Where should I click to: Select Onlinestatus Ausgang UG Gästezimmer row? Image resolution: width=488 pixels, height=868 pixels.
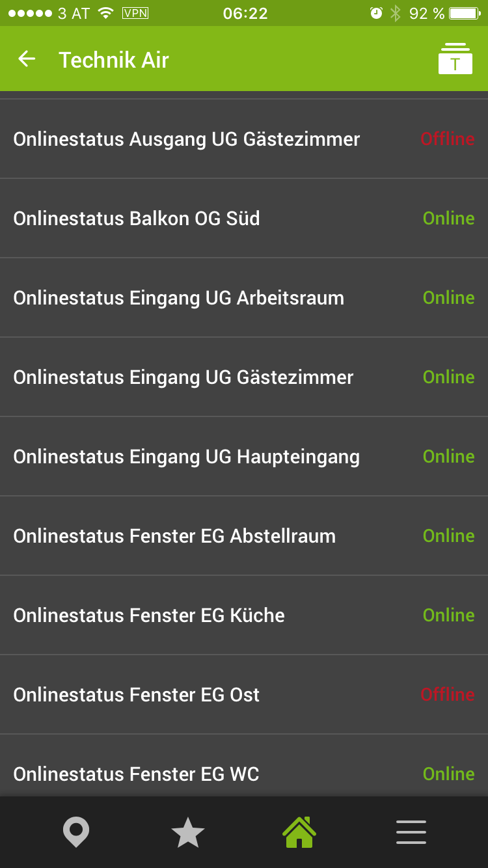coord(187,139)
